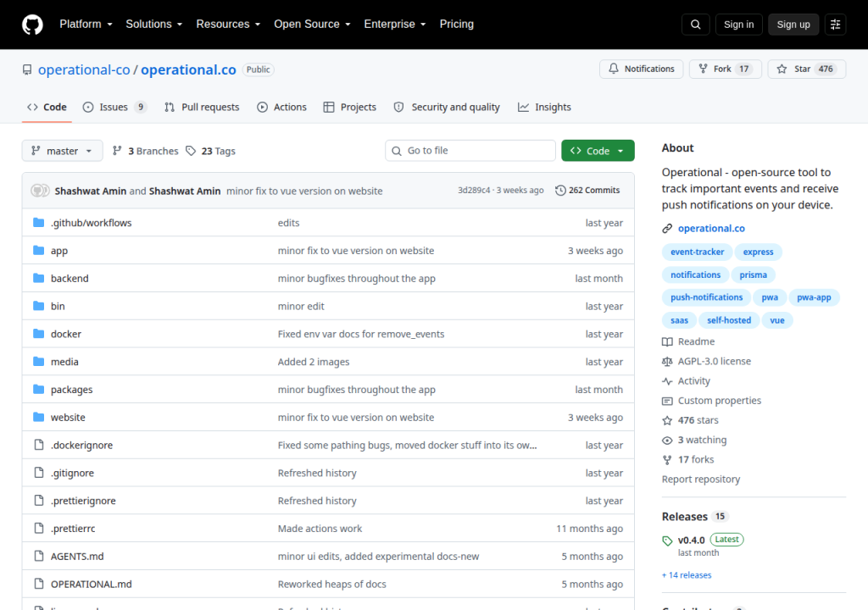This screenshot has height=610, width=868.
Task: Click the Sign up button
Action: [793, 25]
